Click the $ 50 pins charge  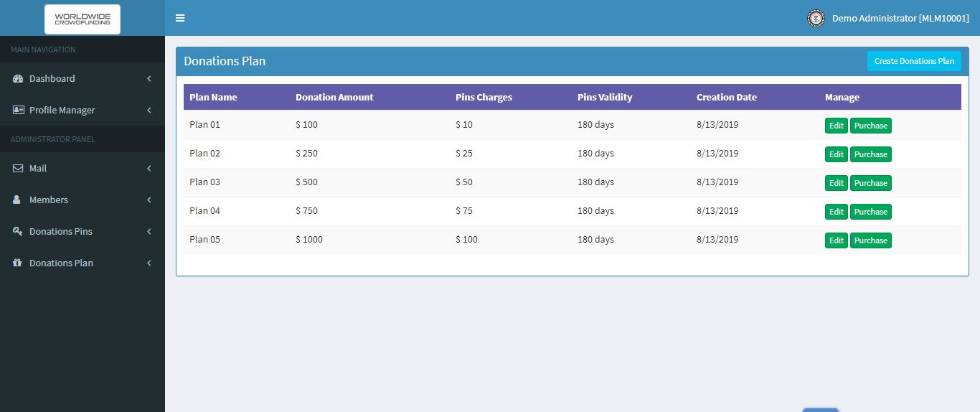point(464,182)
